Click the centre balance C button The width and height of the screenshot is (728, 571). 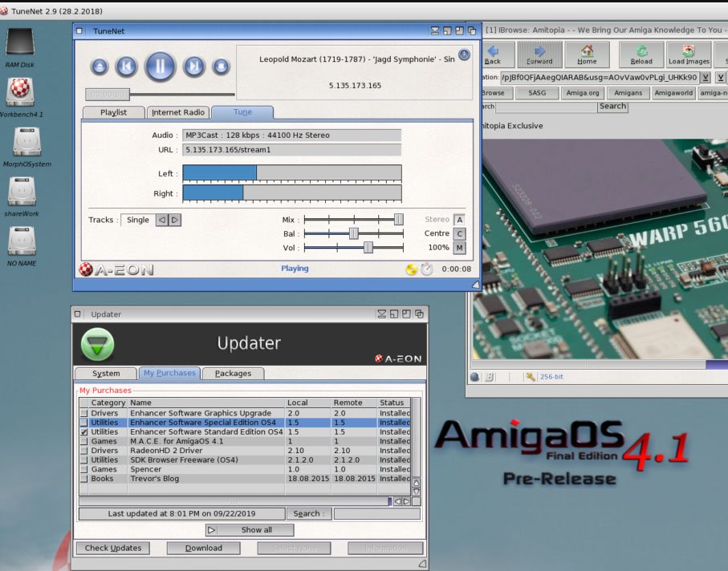(x=459, y=234)
